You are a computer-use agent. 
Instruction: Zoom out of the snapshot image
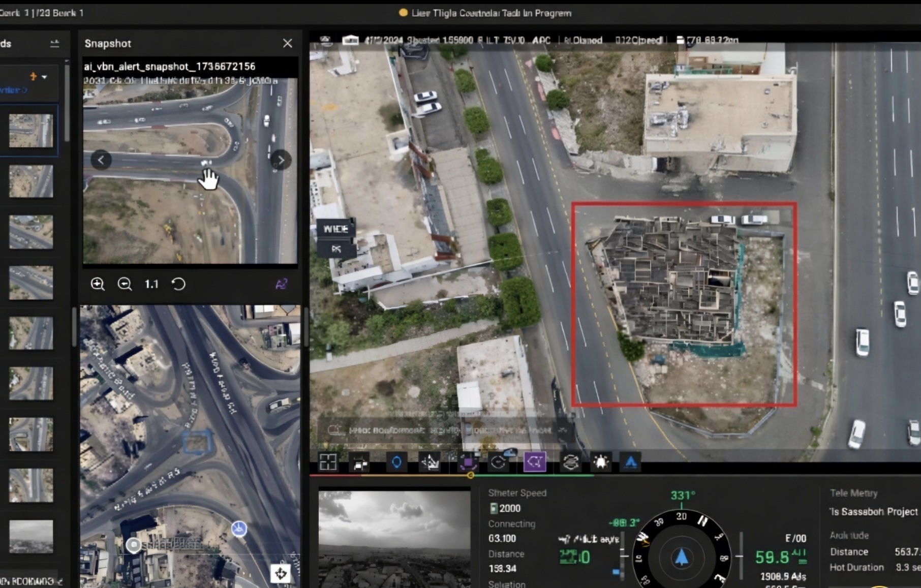tap(125, 284)
